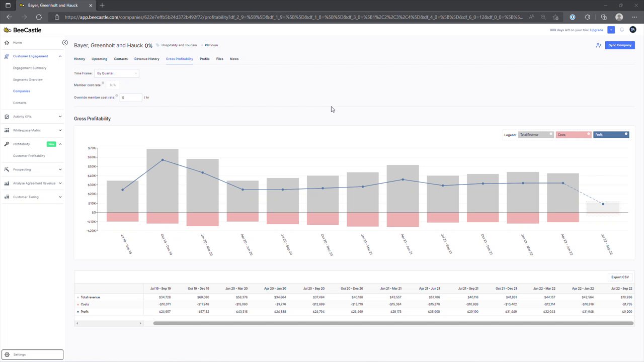
Task: Switch to the Upcoming tab
Action: 99,59
